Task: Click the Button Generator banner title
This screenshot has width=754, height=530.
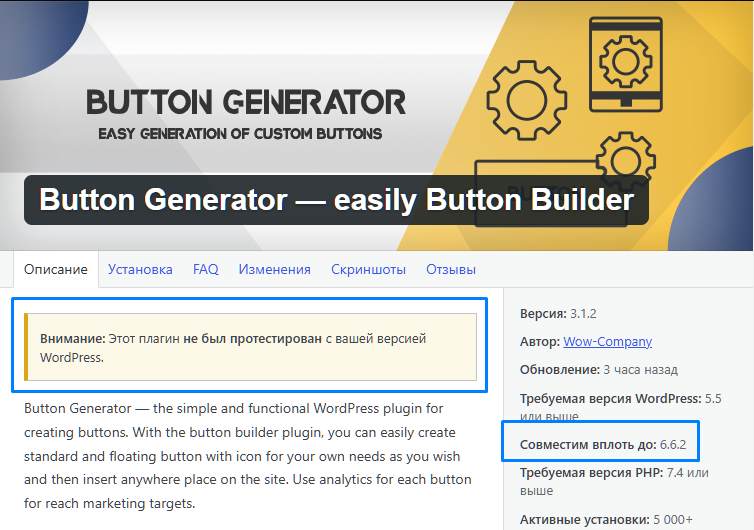Action: click(336, 200)
